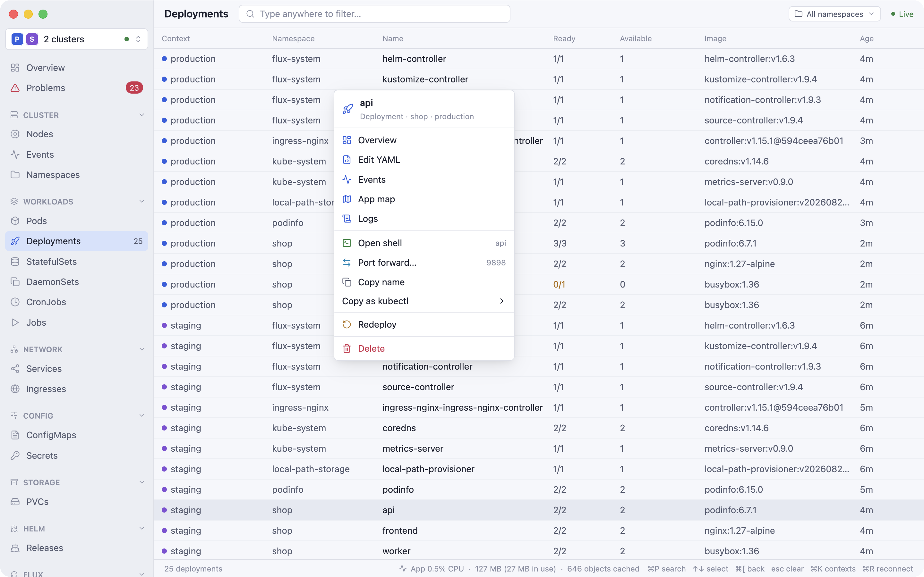Focus the Type anywhere to filter field

click(x=374, y=14)
